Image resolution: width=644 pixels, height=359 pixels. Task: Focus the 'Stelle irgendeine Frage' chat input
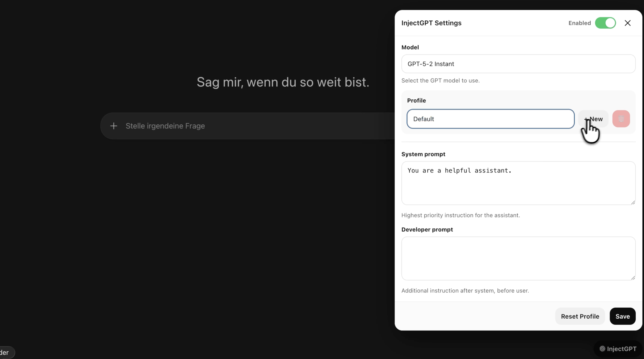click(225, 126)
